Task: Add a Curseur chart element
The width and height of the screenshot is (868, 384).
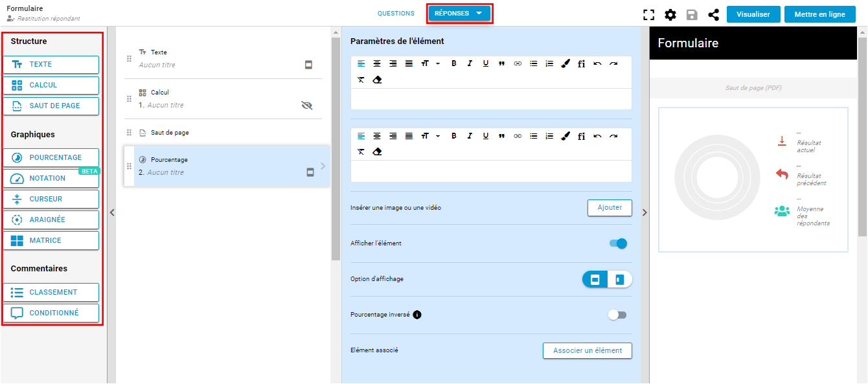Action: tap(51, 199)
